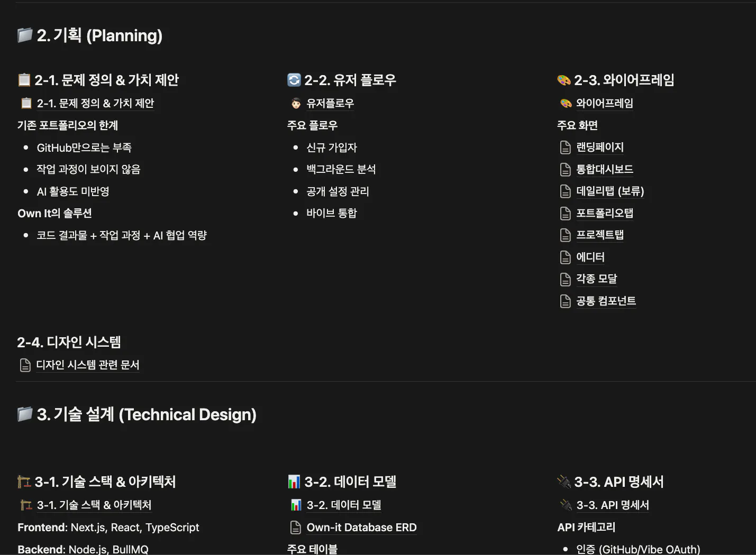Open the 랜딩페이지 document
Image resolution: width=756 pixels, height=555 pixels.
tap(600, 147)
